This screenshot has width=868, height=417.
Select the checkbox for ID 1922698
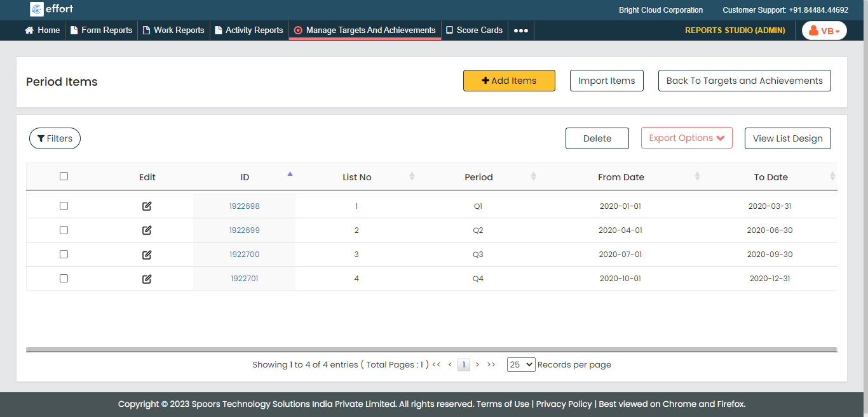(64, 206)
